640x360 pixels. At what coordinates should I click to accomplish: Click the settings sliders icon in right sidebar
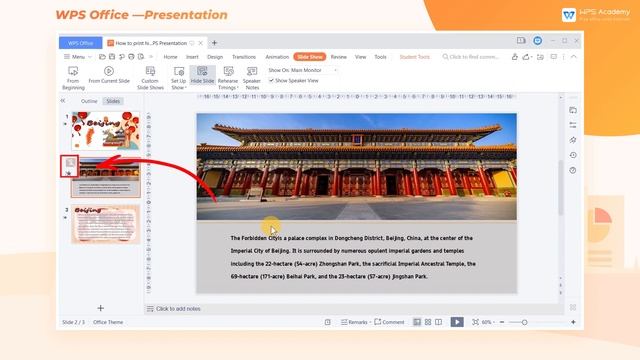point(573,125)
